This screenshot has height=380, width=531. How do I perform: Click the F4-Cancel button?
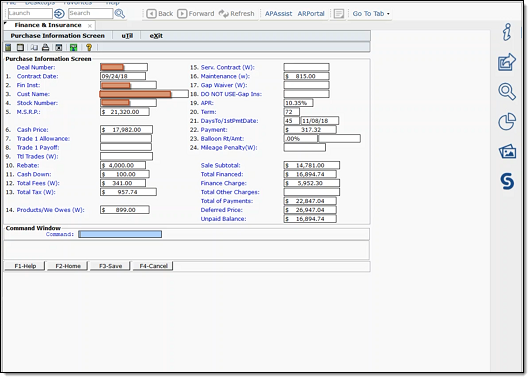pos(153,266)
